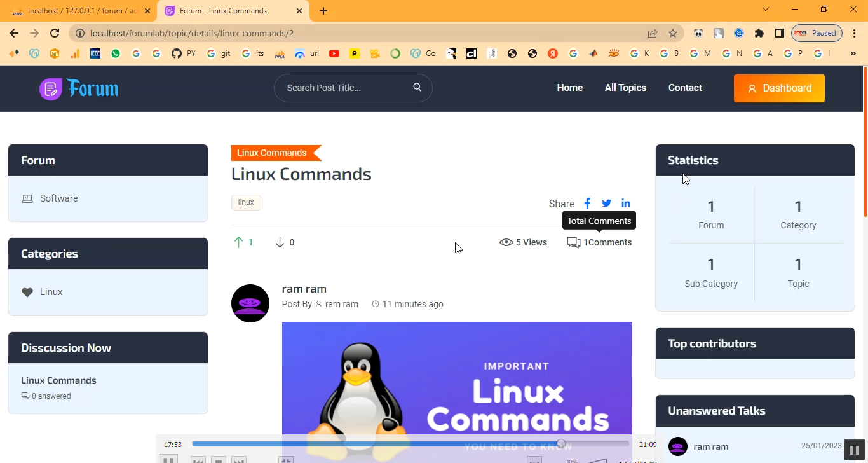Go to the Contact page

pyautogui.click(x=685, y=88)
